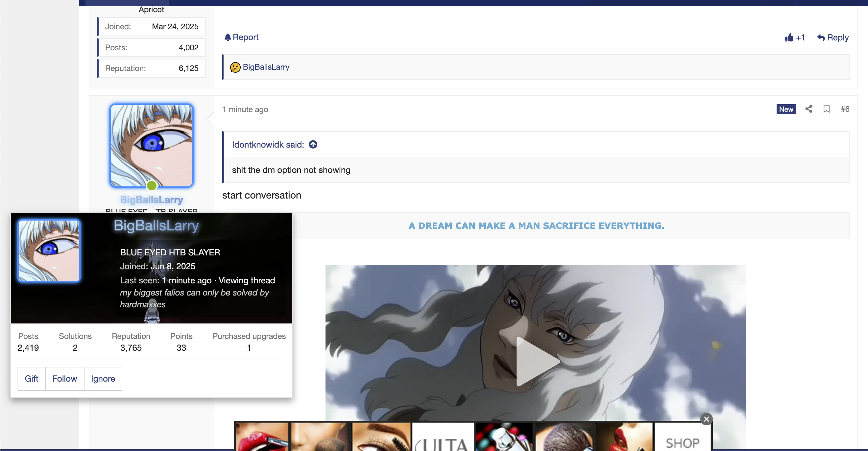Click 'start conversation' post text
This screenshot has width=868, height=451.
[261, 195]
